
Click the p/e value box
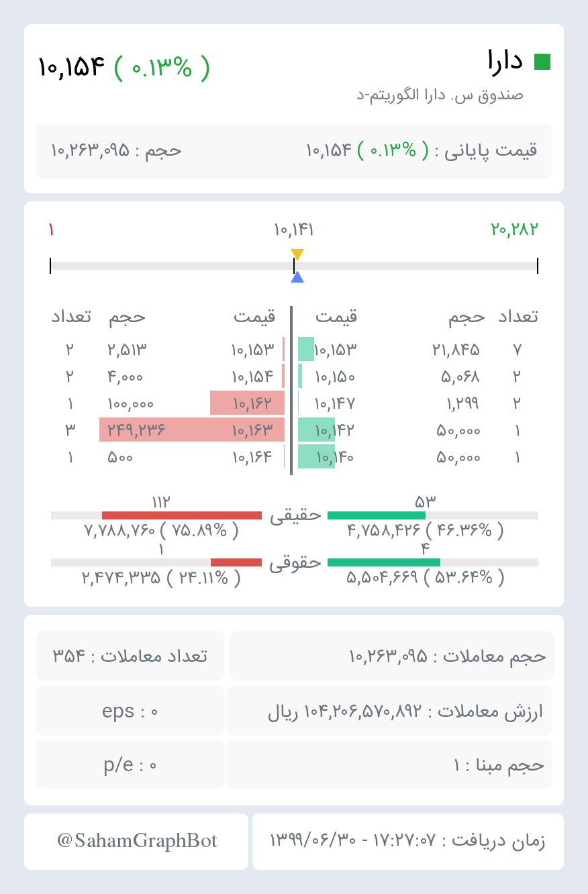(130, 764)
